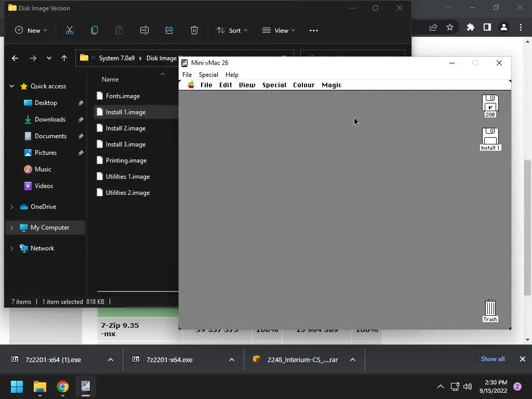Select Install 2.image file
The image size is (532, 399).
click(126, 128)
